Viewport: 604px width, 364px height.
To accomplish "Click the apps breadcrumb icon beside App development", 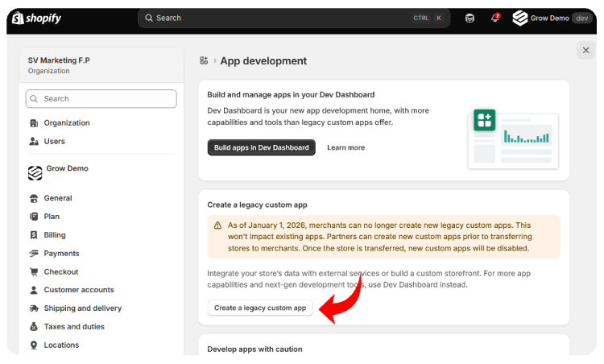I will (204, 60).
